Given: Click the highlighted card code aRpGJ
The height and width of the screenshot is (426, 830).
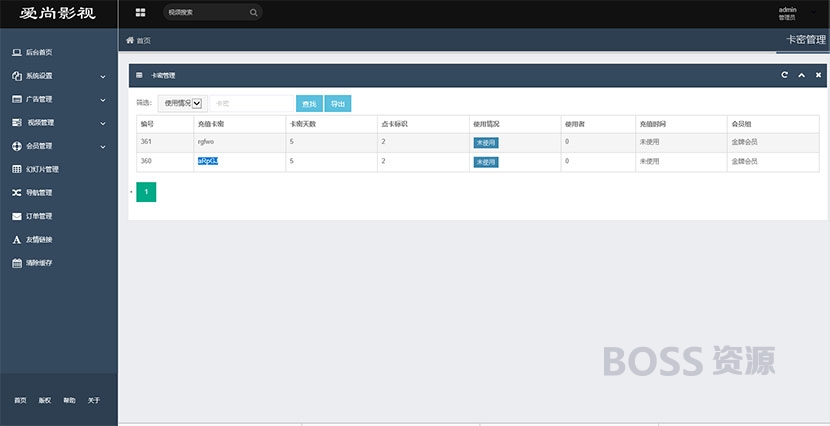Looking at the screenshot, I should click(x=208, y=161).
